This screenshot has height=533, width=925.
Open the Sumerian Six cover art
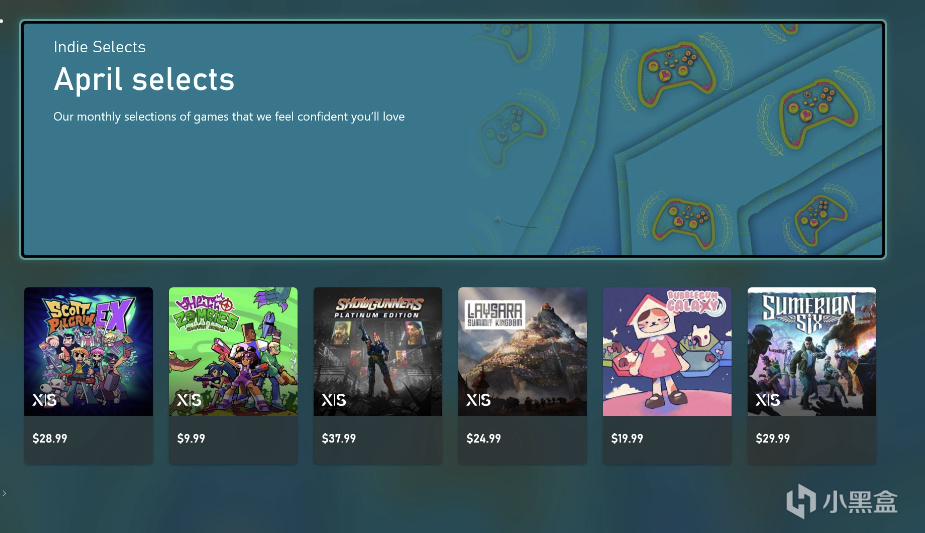click(812, 351)
